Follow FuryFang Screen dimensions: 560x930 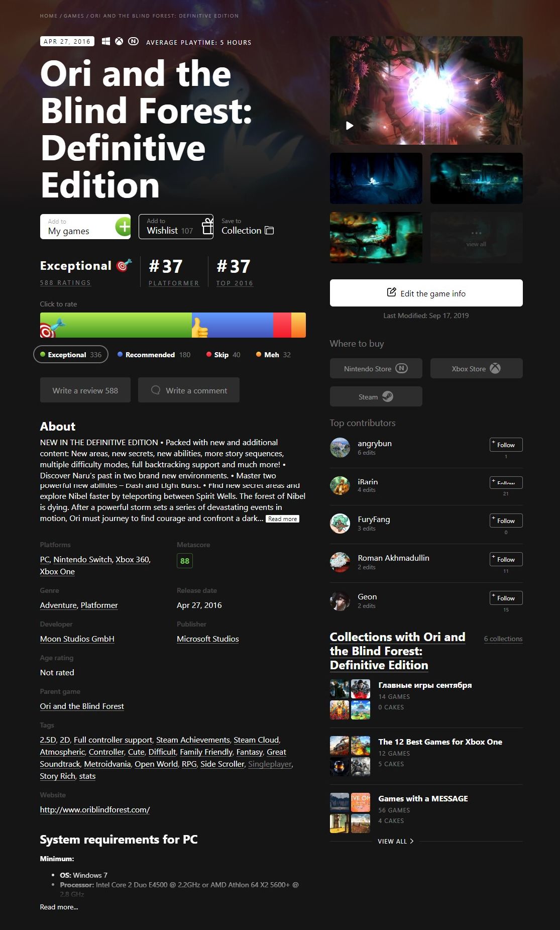point(506,521)
